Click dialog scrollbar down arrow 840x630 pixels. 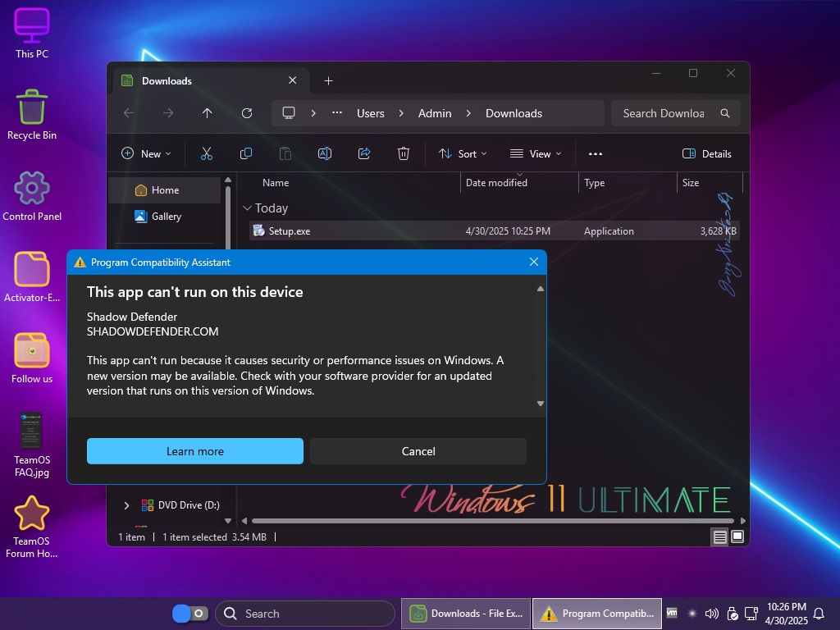541,404
